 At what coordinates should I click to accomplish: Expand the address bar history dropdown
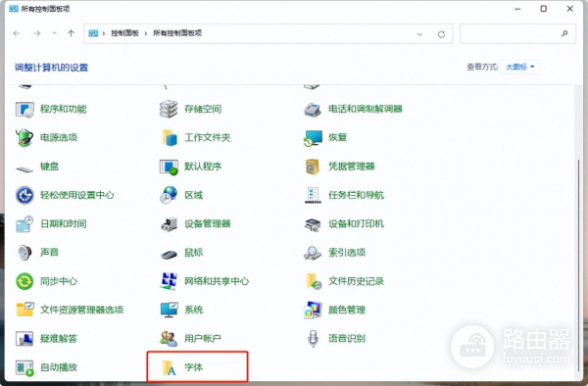pyautogui.click(x=419, y=34)
